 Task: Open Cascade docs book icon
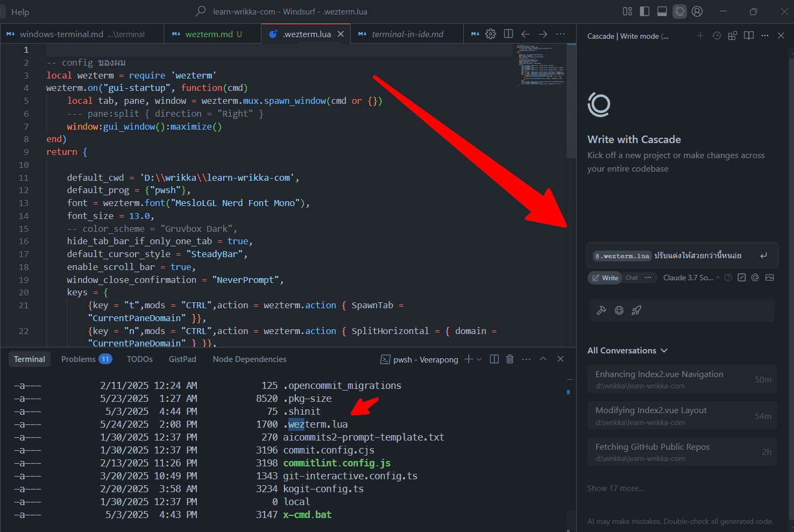(748, 36)
